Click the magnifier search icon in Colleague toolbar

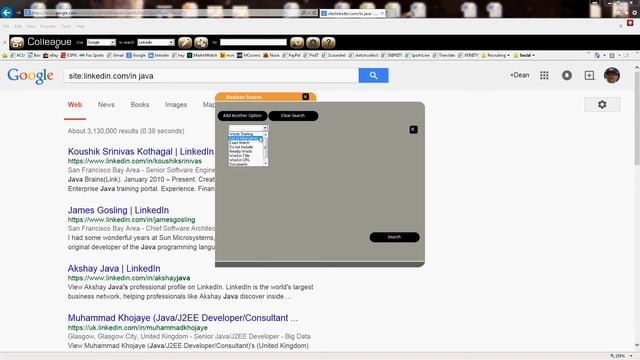click(297, 42)
